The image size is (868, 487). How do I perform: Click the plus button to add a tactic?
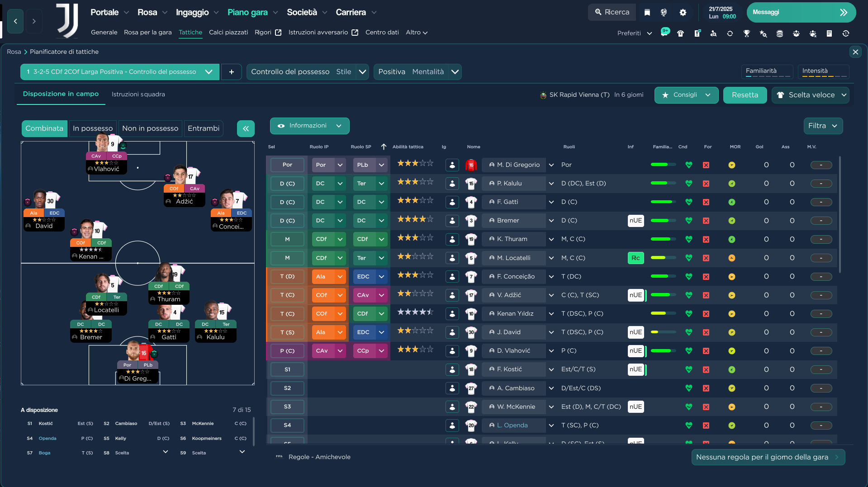[x=231, y=71]
